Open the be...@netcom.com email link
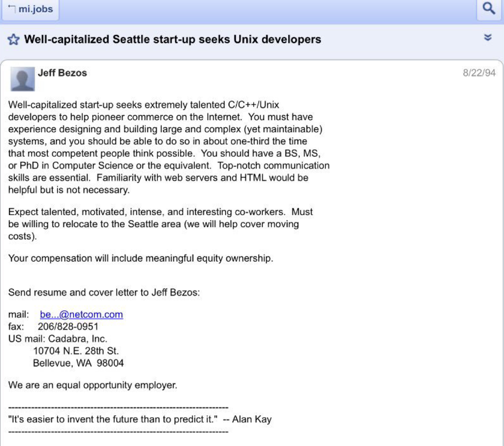Screen dimensions: 504x446 81,315
